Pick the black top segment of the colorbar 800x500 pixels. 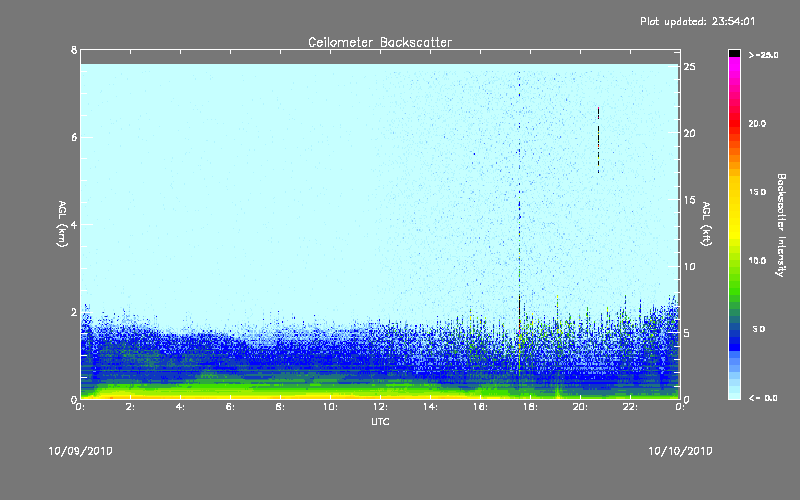(734, 53)
